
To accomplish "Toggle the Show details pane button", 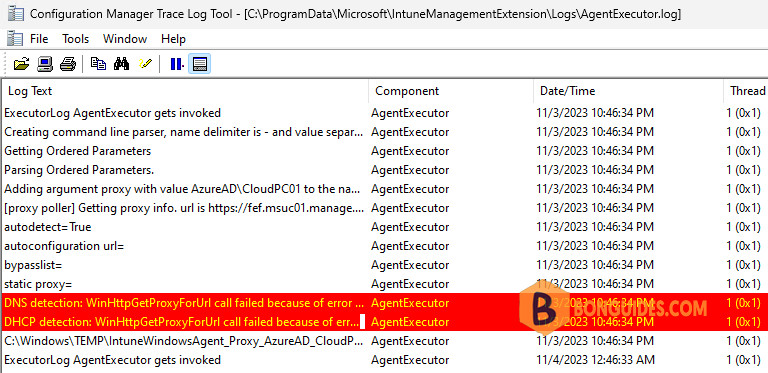I will [x=199, y=64].
